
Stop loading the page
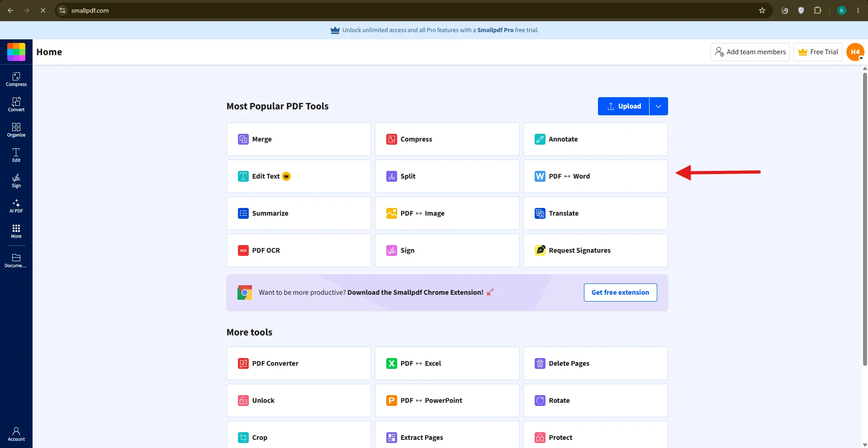(43, 10)
